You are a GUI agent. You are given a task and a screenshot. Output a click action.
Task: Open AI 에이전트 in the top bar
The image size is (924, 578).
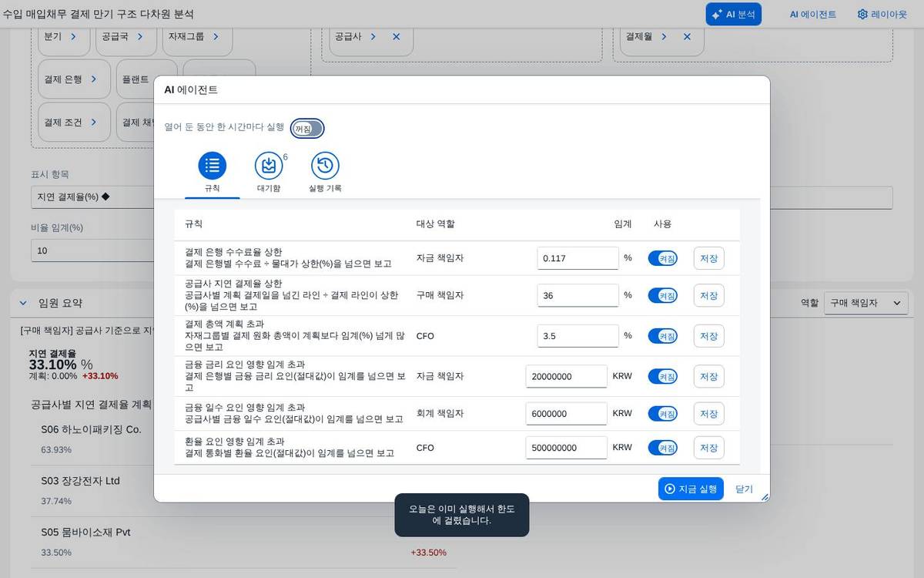click(813, 14)
